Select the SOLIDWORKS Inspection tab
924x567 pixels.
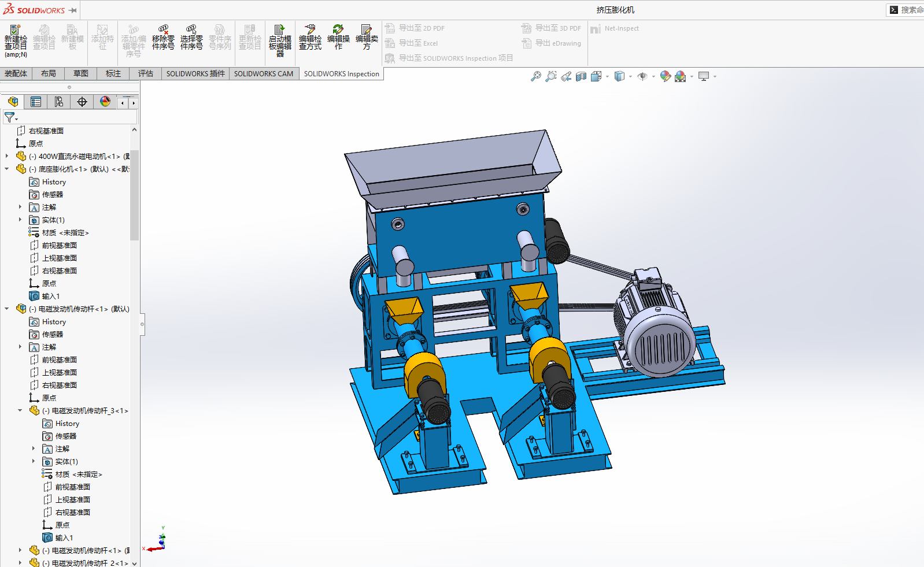342,73
